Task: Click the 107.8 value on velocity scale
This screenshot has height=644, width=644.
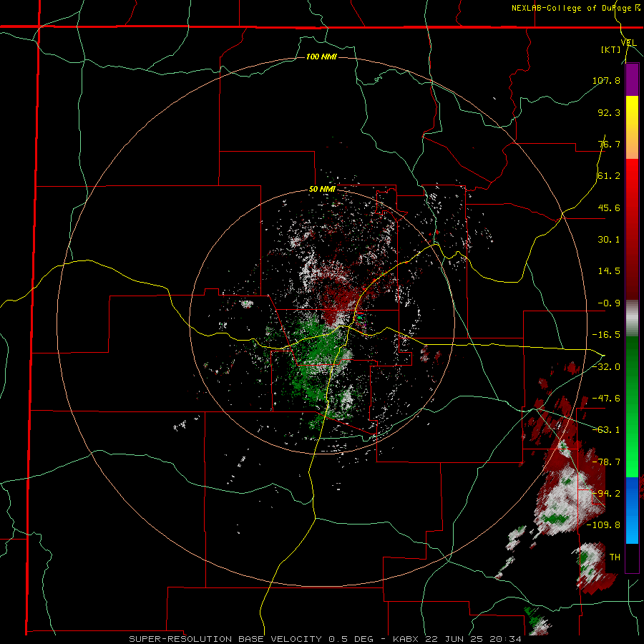Action: (606, 80)
